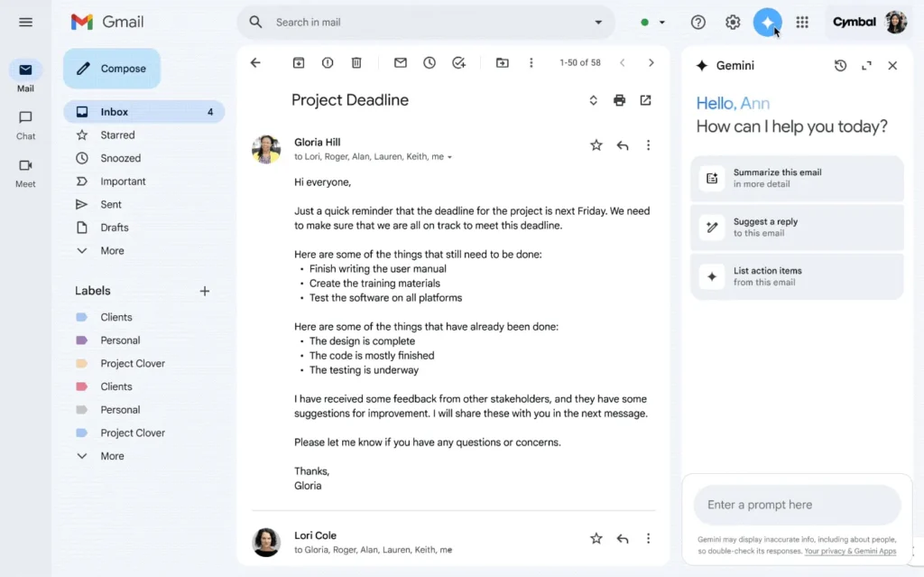Switch to the Chat section
This screenshot has width=924, height=577.
coord(25,122)
